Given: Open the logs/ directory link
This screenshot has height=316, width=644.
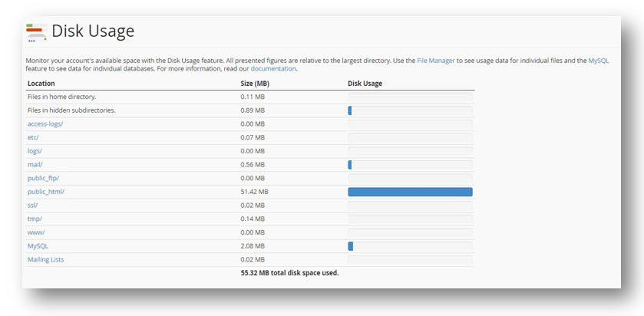Looking at the screenshot, I should [x=35, y=151].
